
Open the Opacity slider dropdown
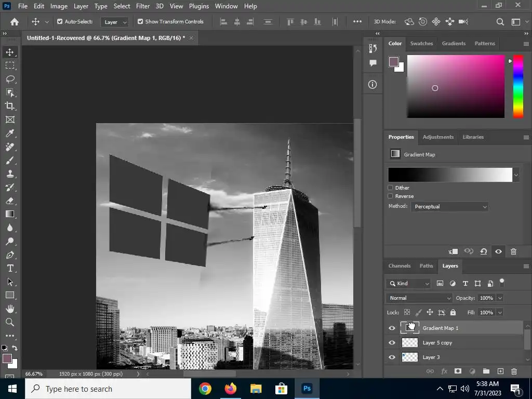tap(500, 298)
